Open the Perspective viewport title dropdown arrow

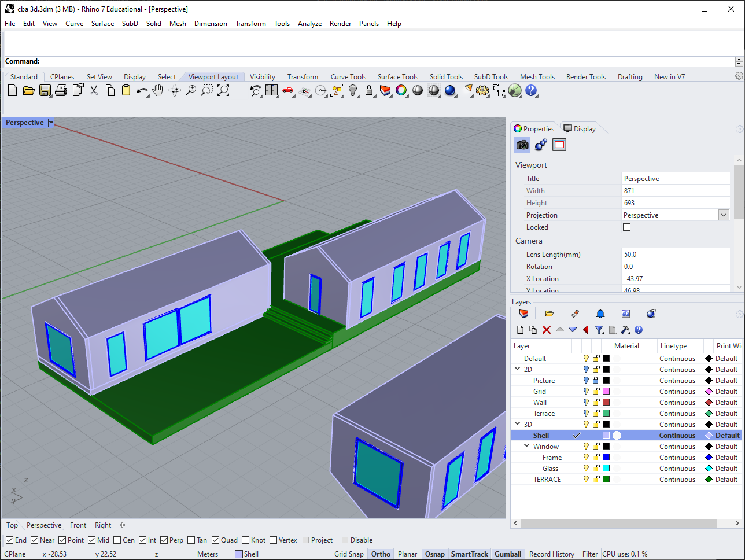coord(51,123)
